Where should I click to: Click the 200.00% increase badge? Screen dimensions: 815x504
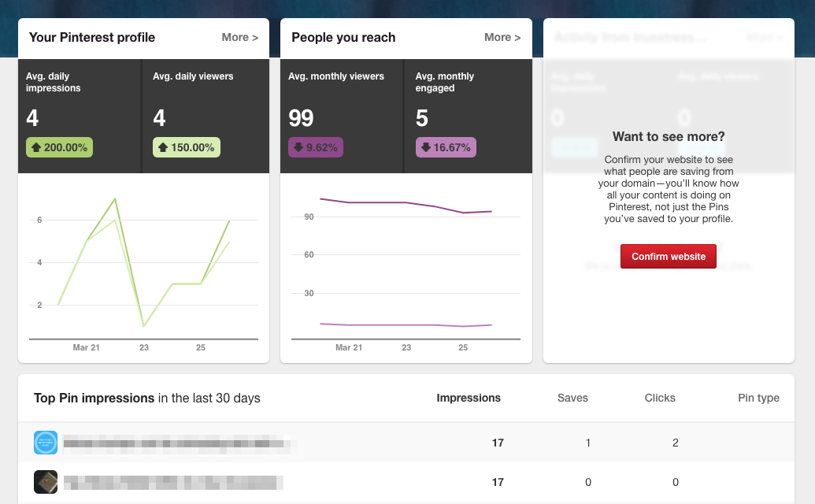(x=60, y=147)
